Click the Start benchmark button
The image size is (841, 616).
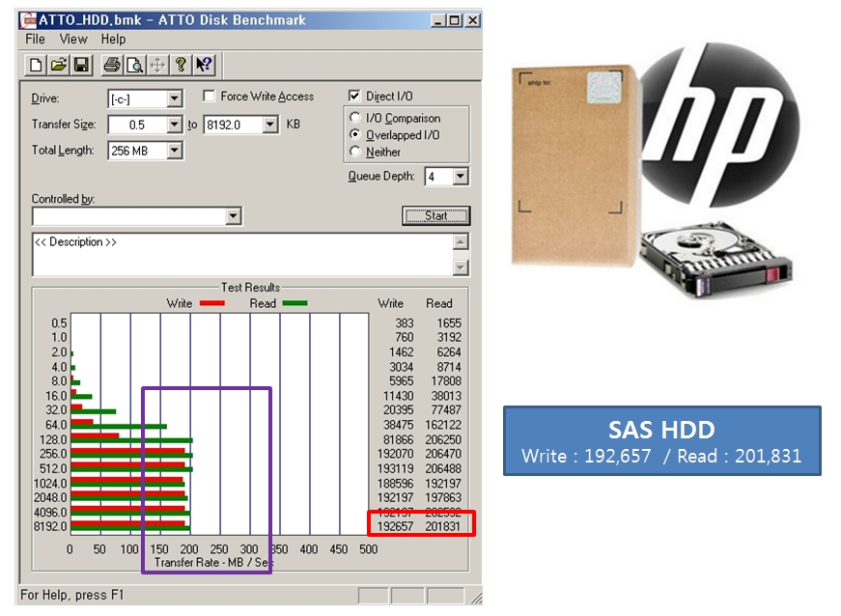pos(436,215)
